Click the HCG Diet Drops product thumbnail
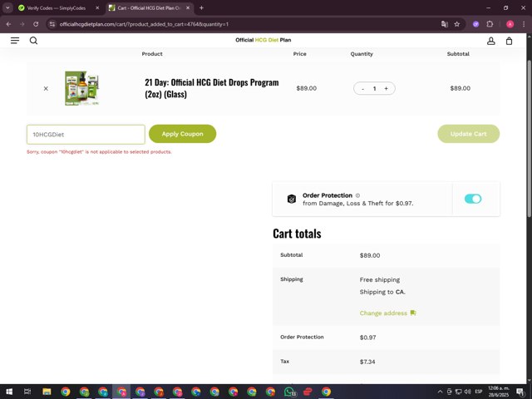The image size is (532, 399). click(x=82, y=88)
